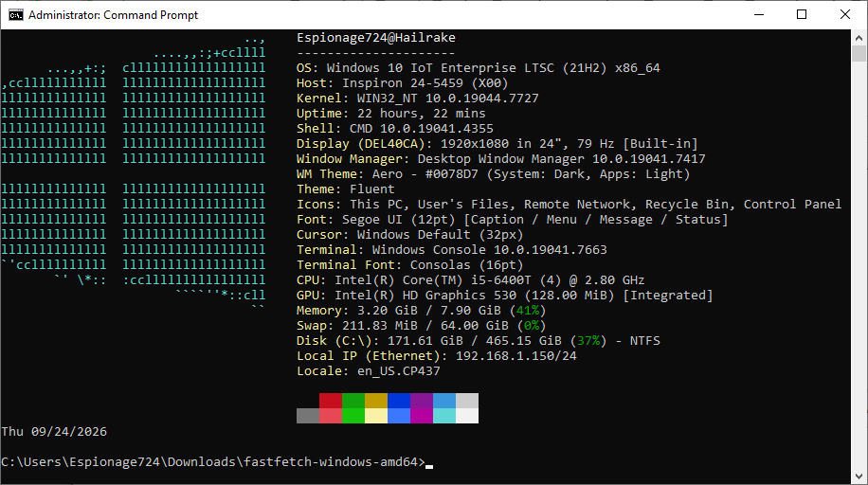Click the Local IP (Ethernet) line
The height and width of the screenshot is (485, 868).
tap(437, 356)
